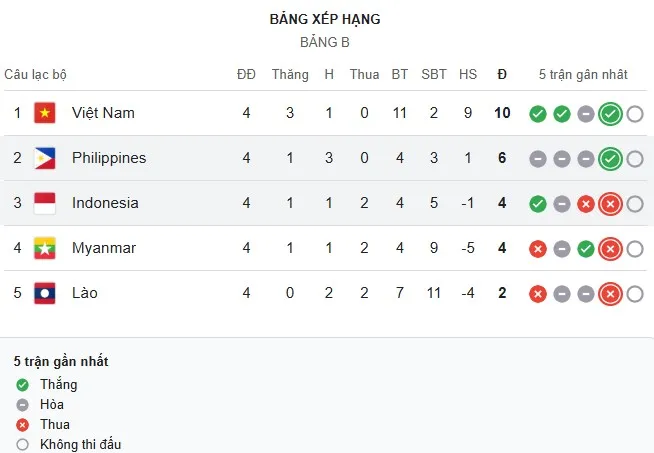Click Việt Nam's empty unplayed match circle
Image resolution: width=654 pixels, height=453 pixels.
(635, 114)
